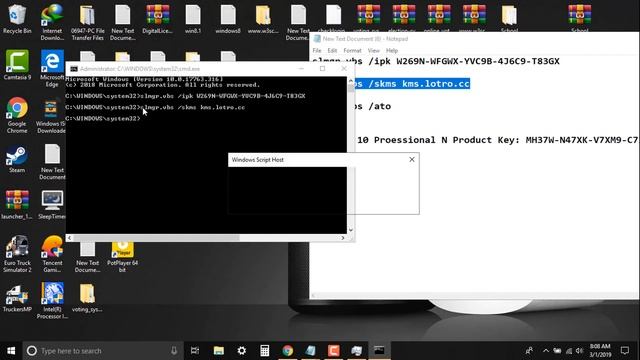This screenshot has width=640, height=360.
Task: Open the View menu in Notepad
Action: pos(373,51)
